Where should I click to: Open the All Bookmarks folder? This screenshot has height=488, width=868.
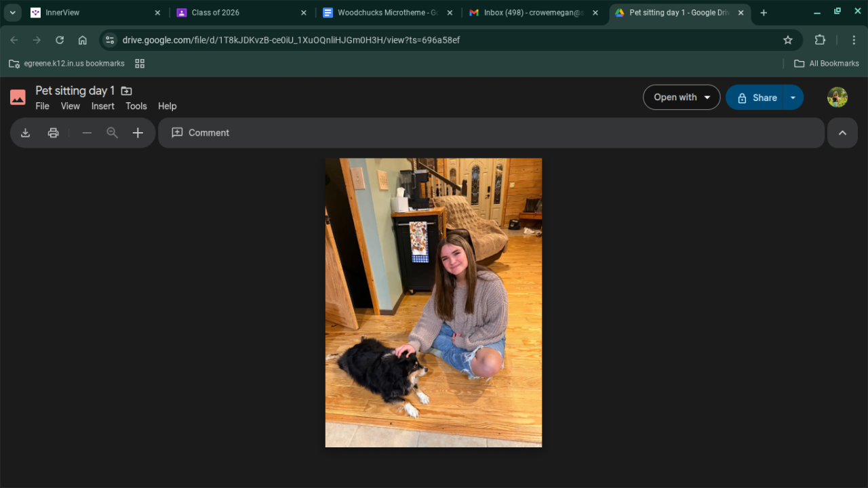[826, 64]
